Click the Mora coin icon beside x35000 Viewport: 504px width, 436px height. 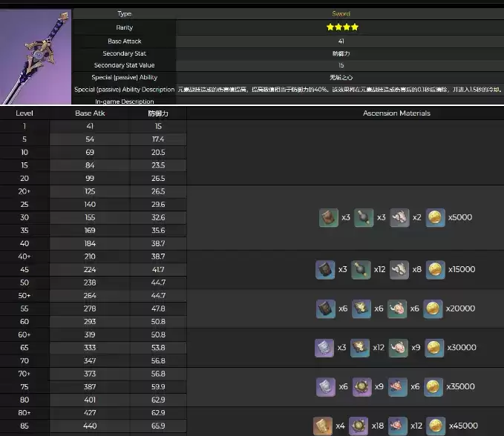tap(433, 386)
